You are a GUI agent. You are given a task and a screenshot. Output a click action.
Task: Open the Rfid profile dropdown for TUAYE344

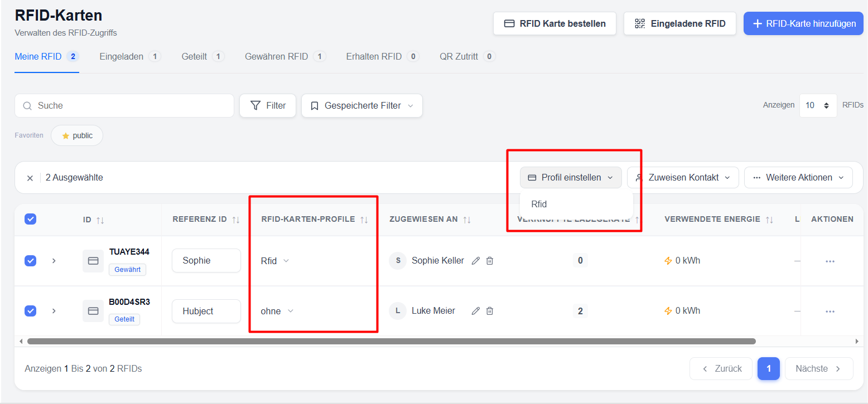coord(275,261)
